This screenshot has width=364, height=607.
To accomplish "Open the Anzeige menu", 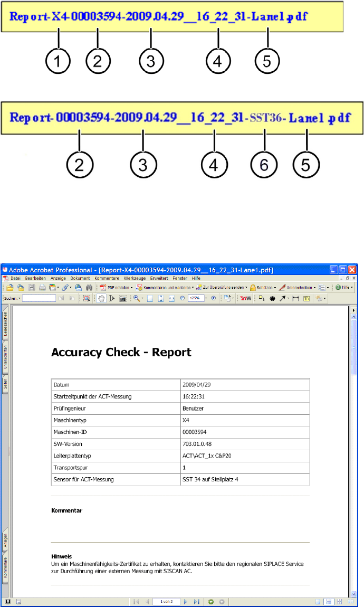I will (58, 278).
